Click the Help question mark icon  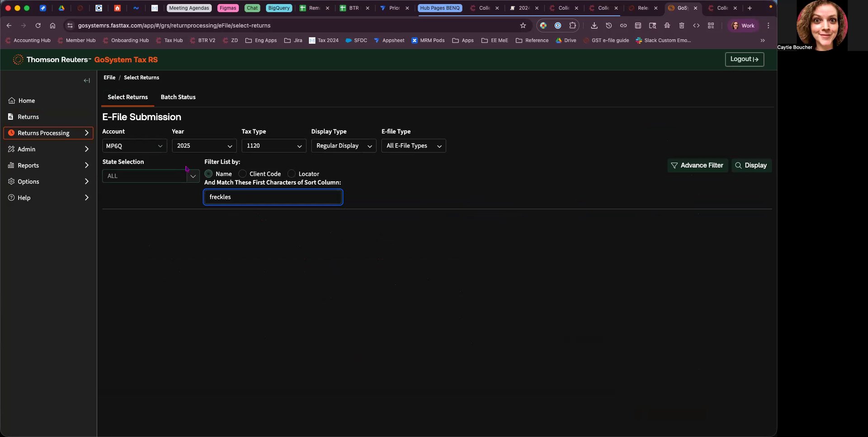tap(11, 198)
